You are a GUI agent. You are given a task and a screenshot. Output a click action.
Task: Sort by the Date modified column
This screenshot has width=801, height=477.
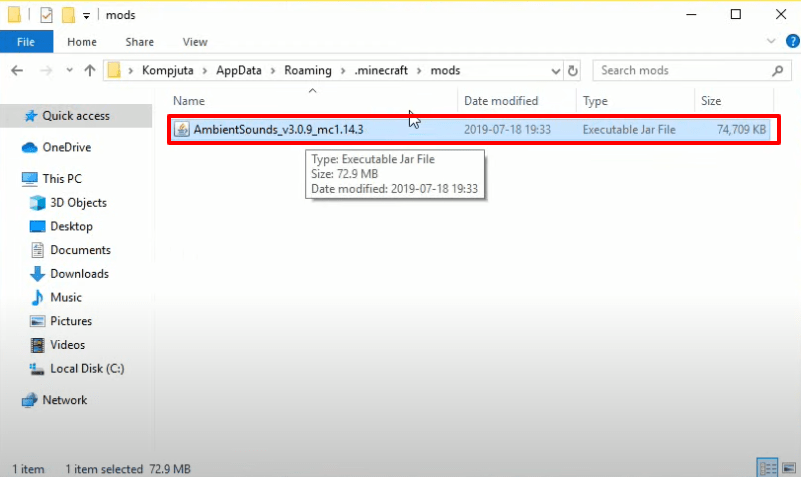pos(501,101)
